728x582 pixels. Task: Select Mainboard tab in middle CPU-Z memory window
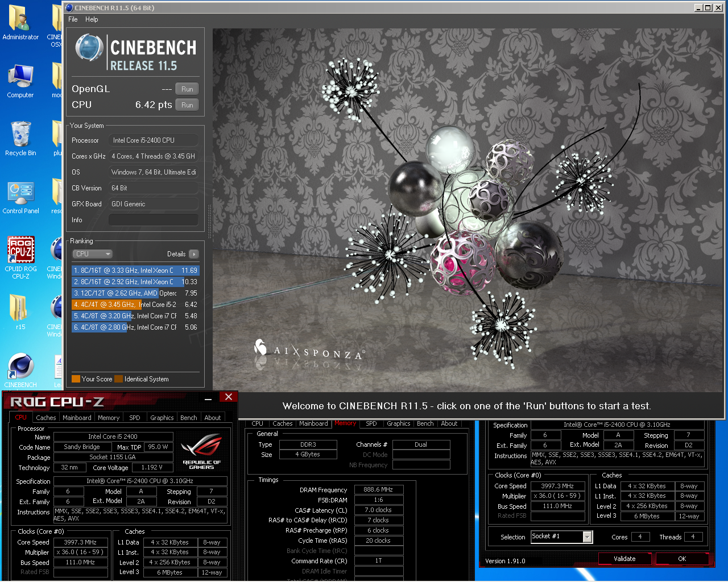(x=313, y=423)
